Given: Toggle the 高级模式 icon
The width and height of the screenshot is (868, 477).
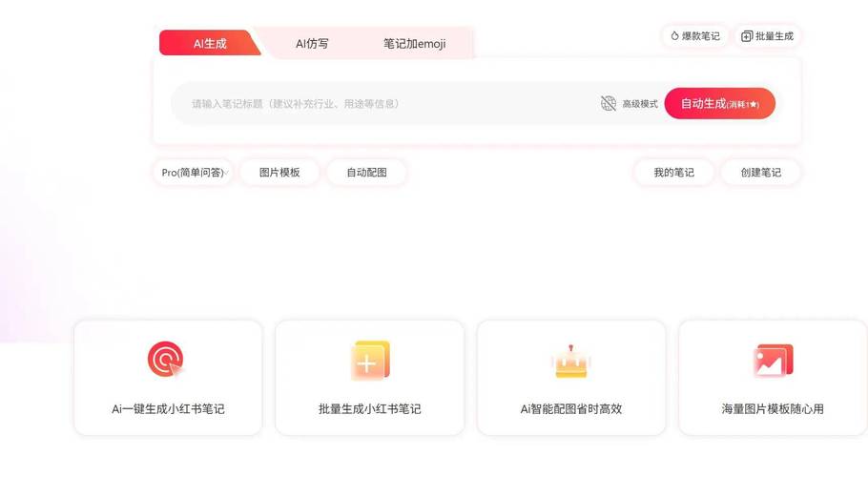Looking at the screenshot, I should coord(609,103).
